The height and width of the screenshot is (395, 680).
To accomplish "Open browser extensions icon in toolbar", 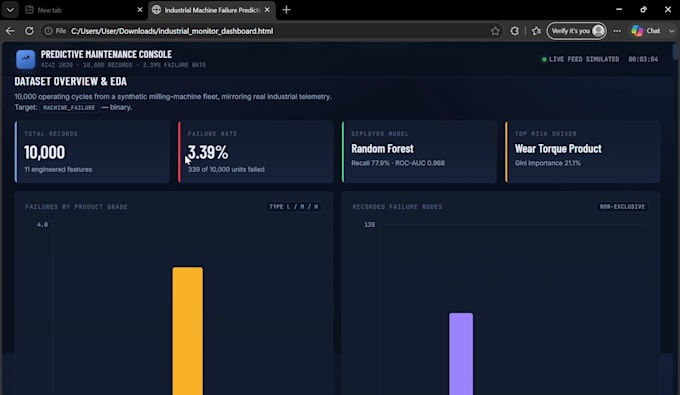I will 514,31.
